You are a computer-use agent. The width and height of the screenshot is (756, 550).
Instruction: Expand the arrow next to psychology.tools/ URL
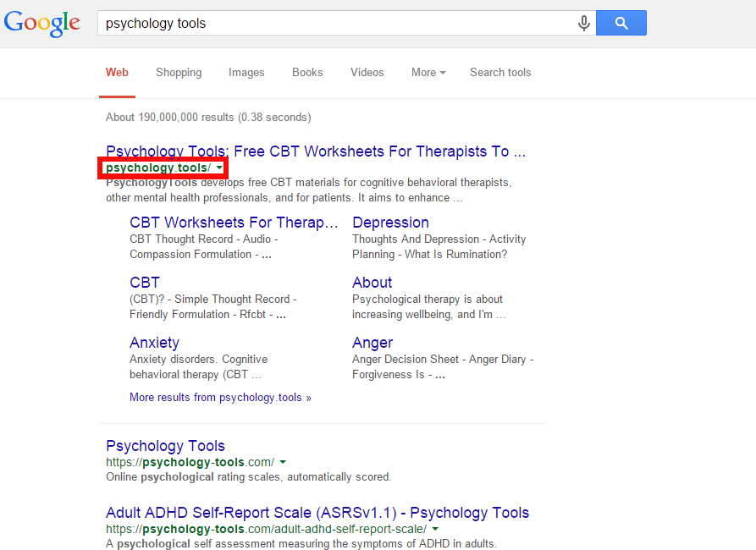(220, 168)
